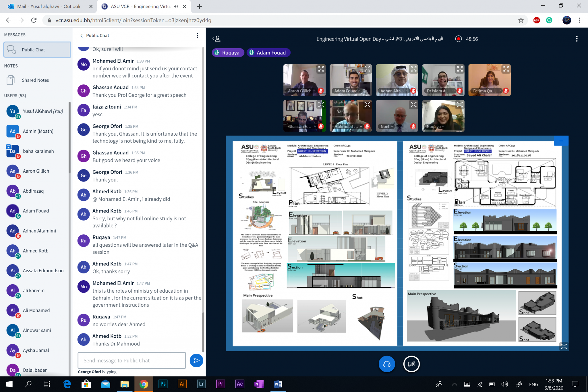Select user Aissata Edmondson
The image size is (588, 392).
click(x=36, y=271)
